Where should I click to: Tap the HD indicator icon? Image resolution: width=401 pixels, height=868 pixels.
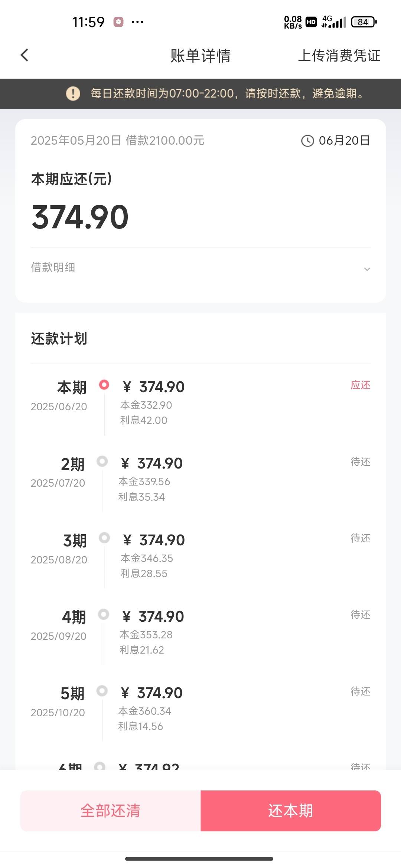click(x=311, y=22)
